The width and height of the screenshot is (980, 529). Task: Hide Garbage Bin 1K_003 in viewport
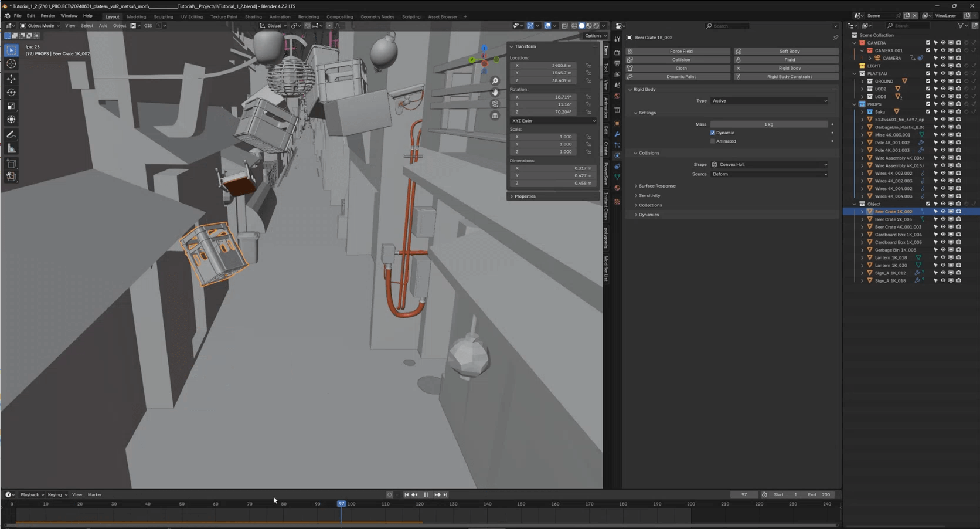coord(943,250)
